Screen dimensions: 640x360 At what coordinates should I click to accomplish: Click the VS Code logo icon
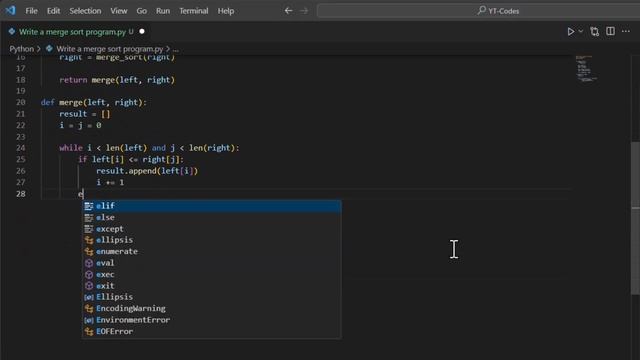coord(11,10)
